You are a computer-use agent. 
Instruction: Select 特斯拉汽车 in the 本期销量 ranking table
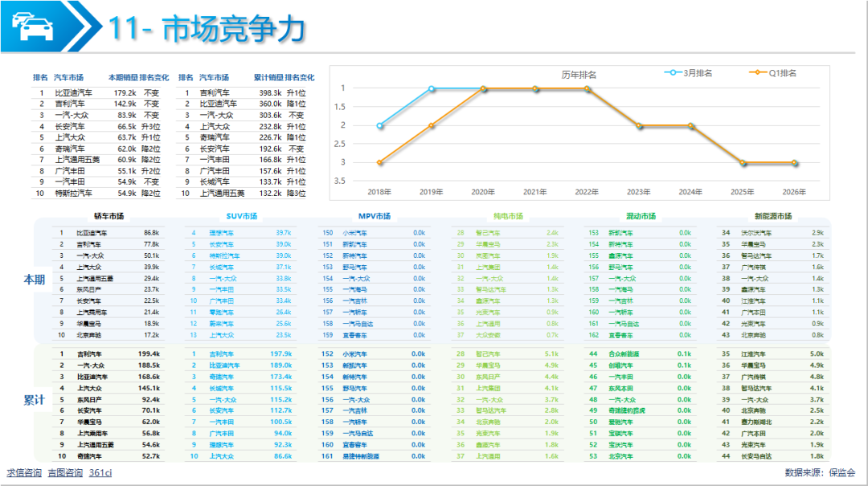74,193
